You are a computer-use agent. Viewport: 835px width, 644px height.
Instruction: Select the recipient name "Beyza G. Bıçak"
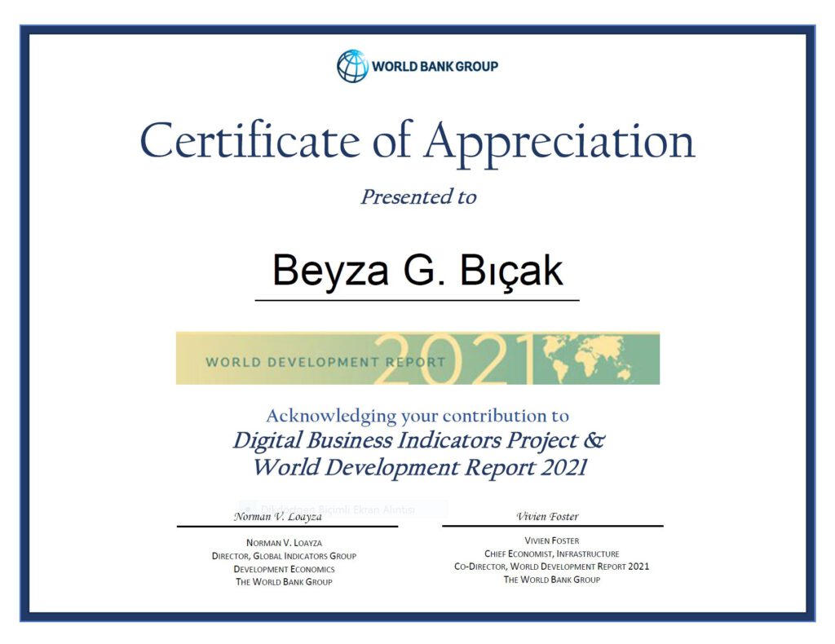pyautogui.click(x=417, y=271)
